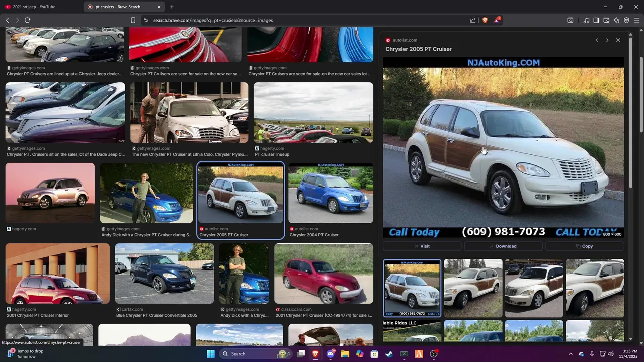Open Microsoft Store from the taskbar
The height and width of the screenshot is (362, 644).
pos(374,354)
